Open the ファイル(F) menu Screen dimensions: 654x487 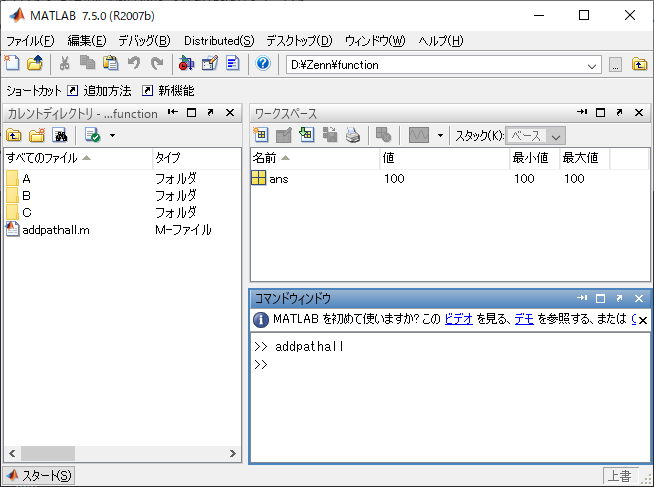point(30,41)
